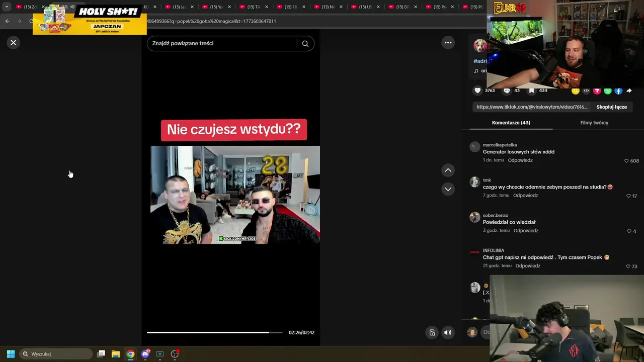Switch to Filmy twórcy tab

(x=594, y=123)
